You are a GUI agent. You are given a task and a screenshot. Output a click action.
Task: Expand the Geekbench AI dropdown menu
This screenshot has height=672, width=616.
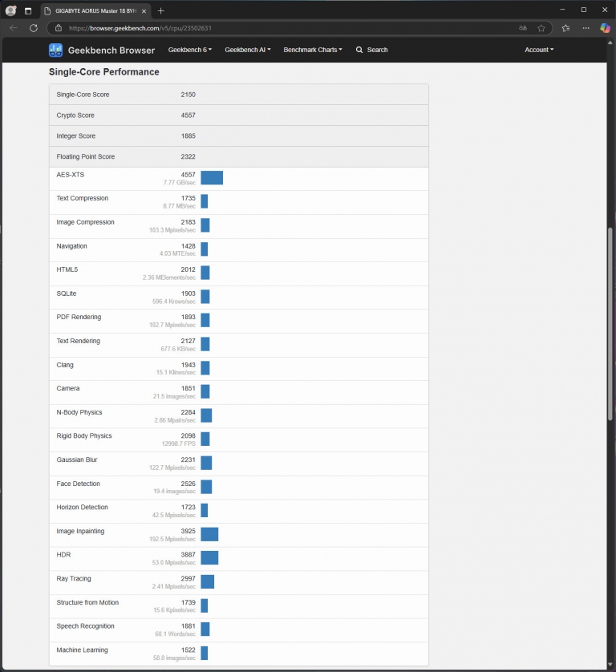pos(248,50)
